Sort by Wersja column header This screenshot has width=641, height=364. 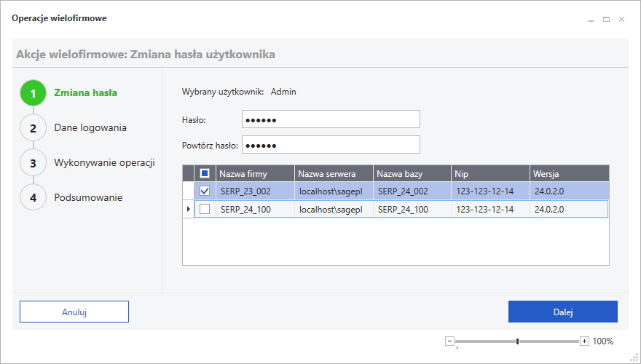(570, 173)
